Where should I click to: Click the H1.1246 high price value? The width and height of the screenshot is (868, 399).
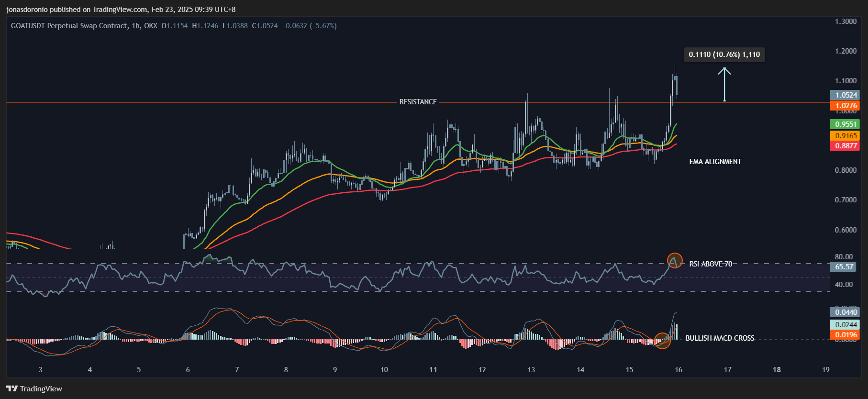pyautogui.click(x=205, y=26)
